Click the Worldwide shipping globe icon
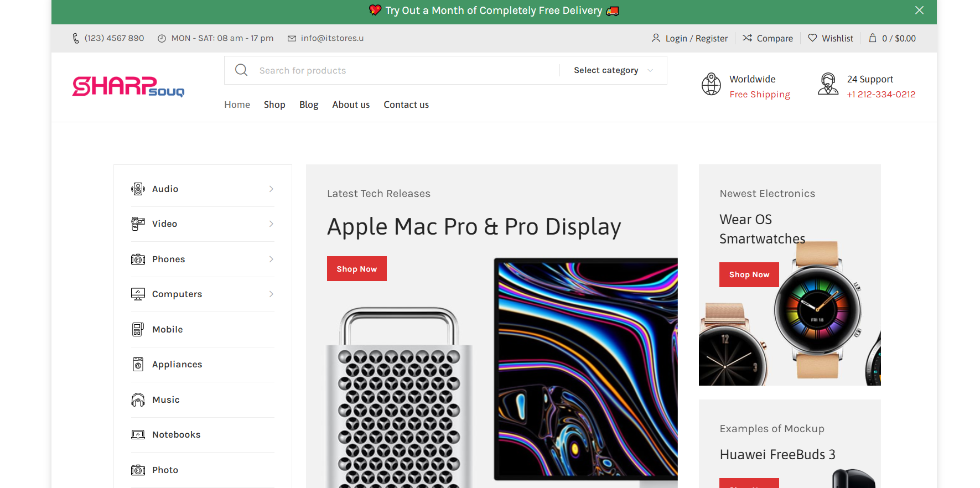The height and width of the screenshot is (488, 980). (x=711, y=85)
